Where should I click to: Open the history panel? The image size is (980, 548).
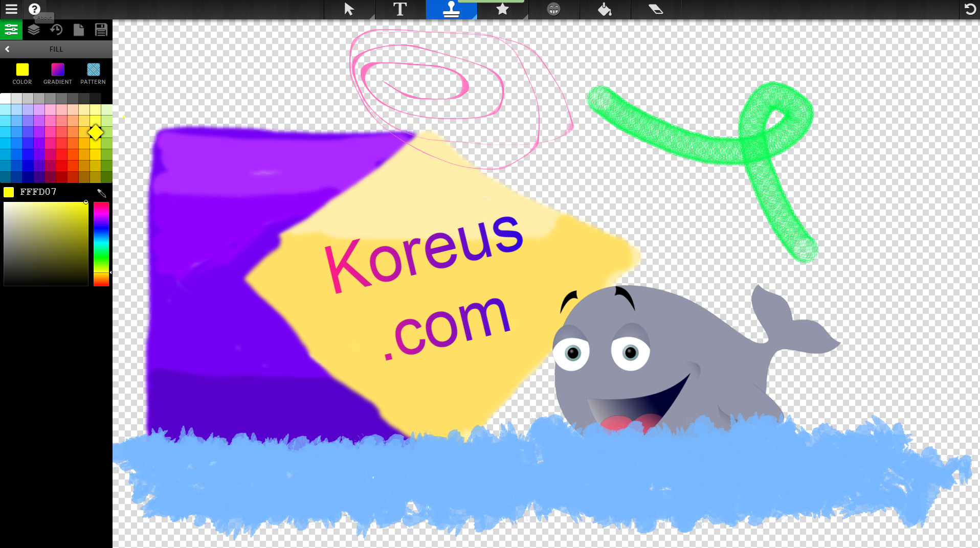tap(56, 30)
